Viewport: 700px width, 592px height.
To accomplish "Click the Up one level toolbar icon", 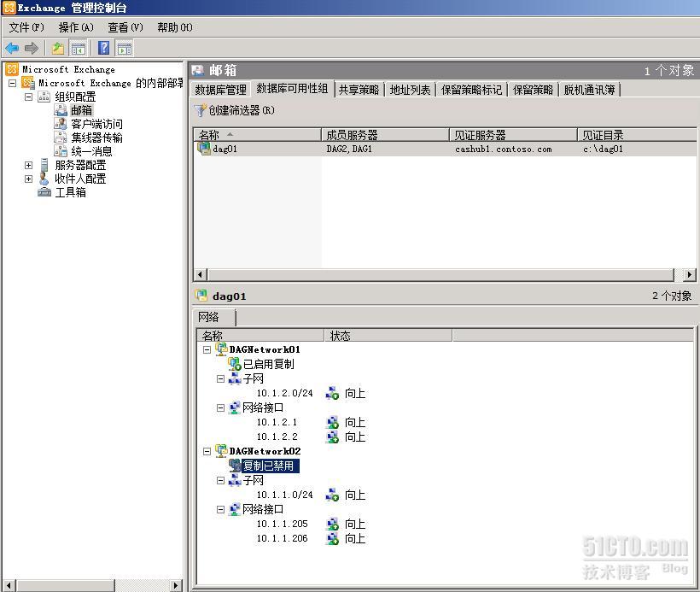I will [58, 48].
